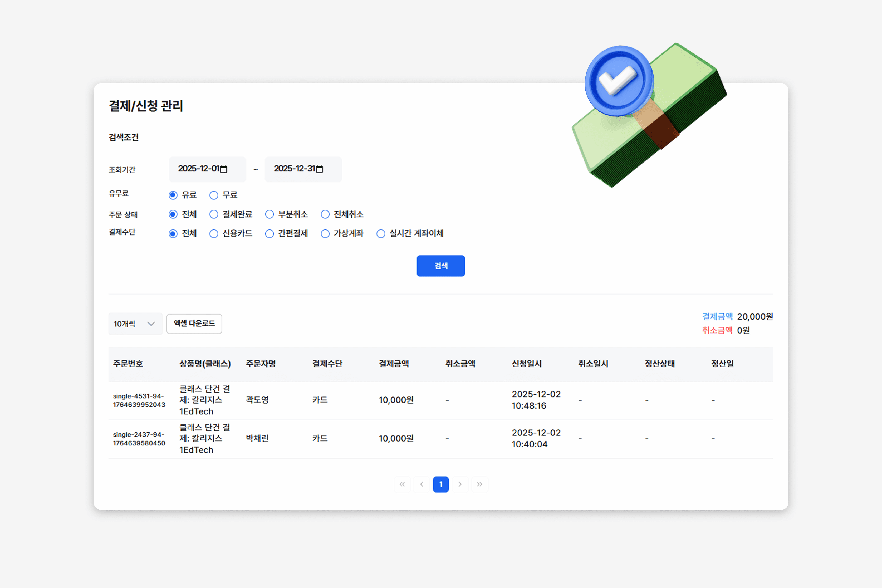The image size is (882, 588).
Task: Go to the first page (double left arrow)
Action: point(402,484)
